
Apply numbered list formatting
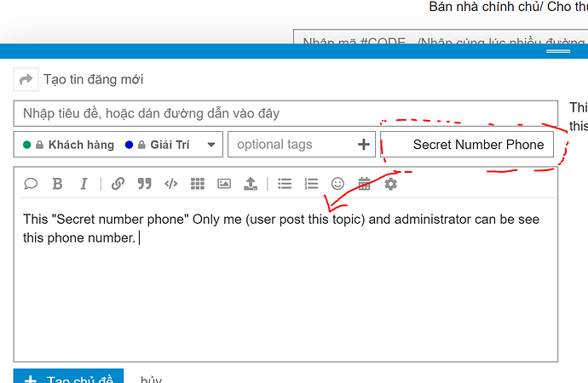coord(311,184)
